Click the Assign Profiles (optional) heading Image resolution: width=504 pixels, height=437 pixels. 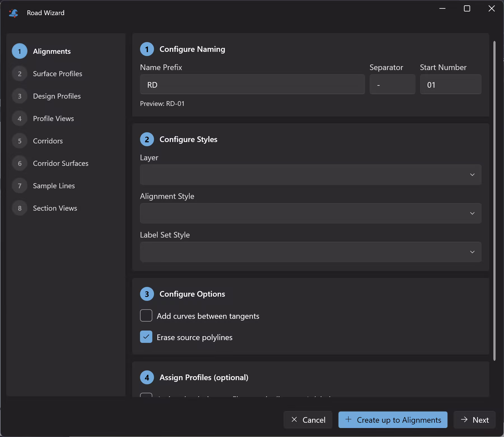[x=204, y=377]
